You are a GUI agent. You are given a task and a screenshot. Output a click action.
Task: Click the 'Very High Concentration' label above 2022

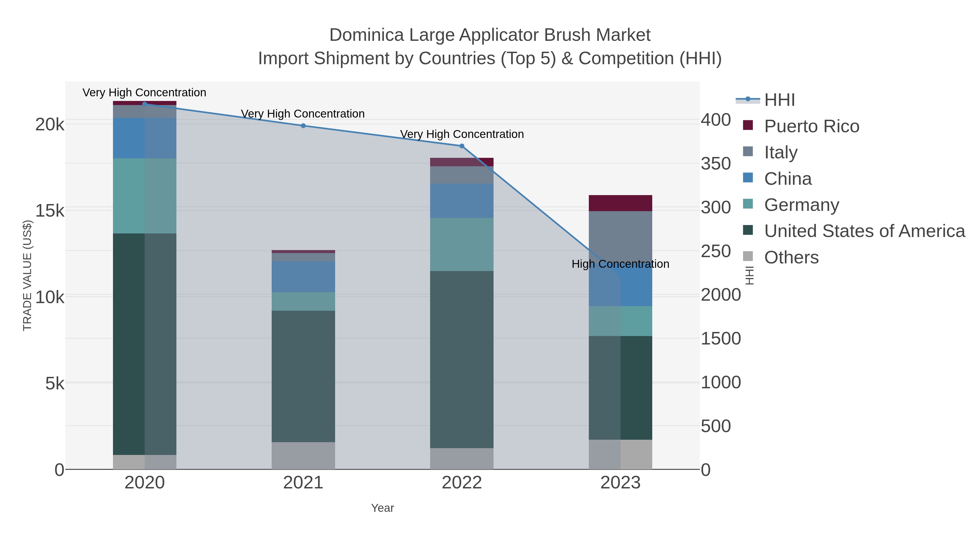pyautogui.click(x=462, y=134)
